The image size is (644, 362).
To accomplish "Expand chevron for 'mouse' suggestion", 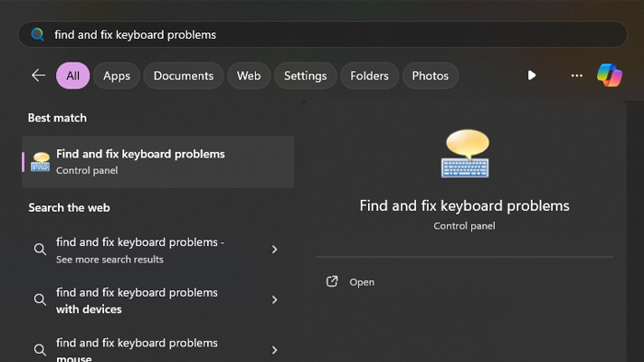I will (x=274, y=350).
